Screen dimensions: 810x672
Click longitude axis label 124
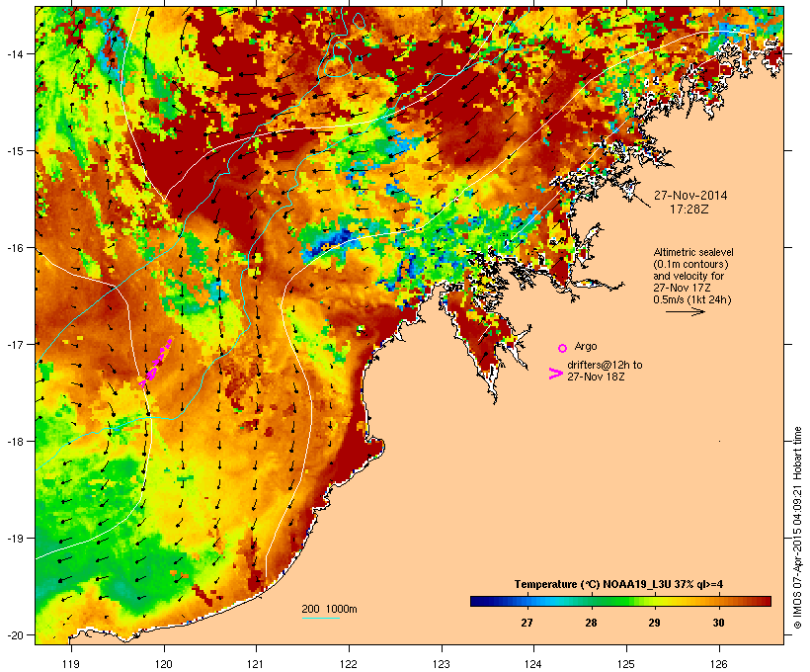(533, 664)
